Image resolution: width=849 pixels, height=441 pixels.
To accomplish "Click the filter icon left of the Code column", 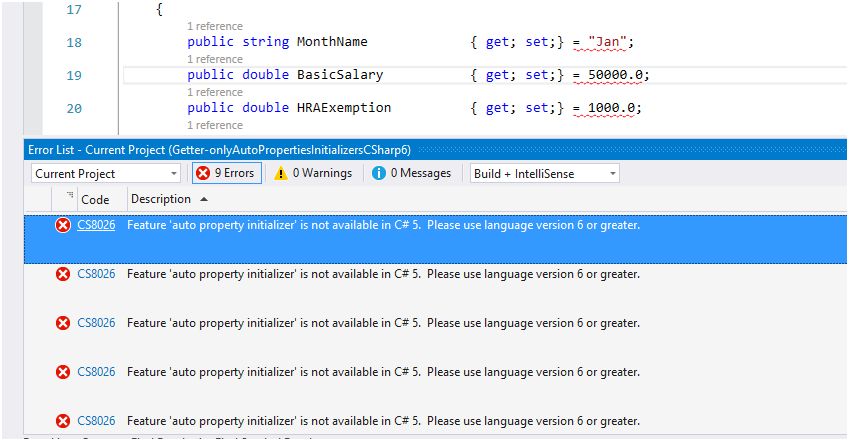I will click(70, 194).
